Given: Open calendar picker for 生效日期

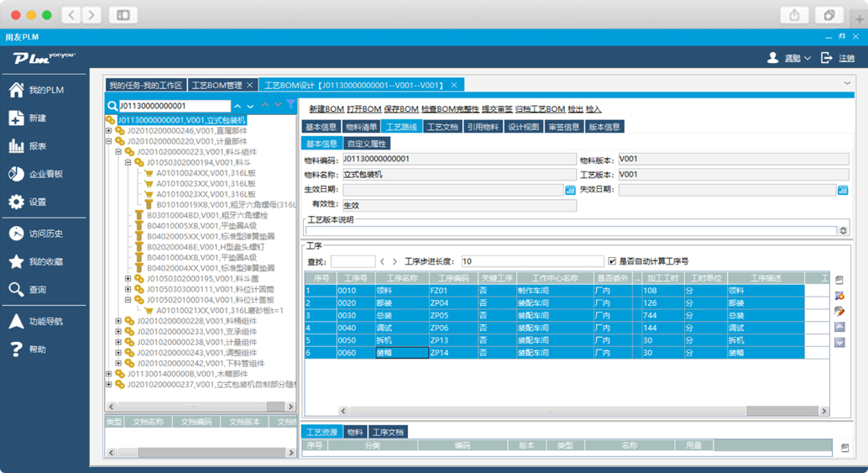Looking at the screenshot, I should 571,191.
